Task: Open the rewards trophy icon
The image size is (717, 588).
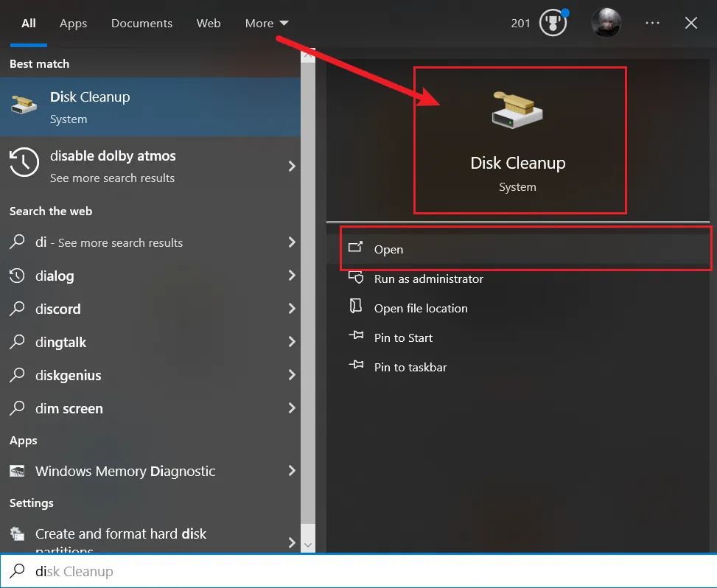Action: [553, 23]
